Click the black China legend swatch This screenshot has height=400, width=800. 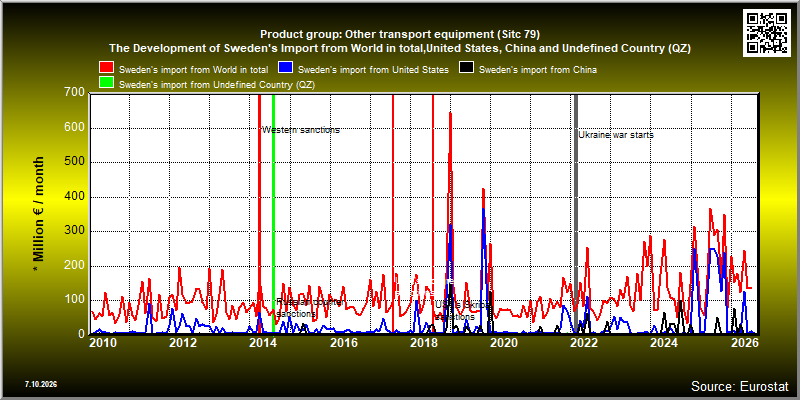pyautogui.click(x=467, y=68)
